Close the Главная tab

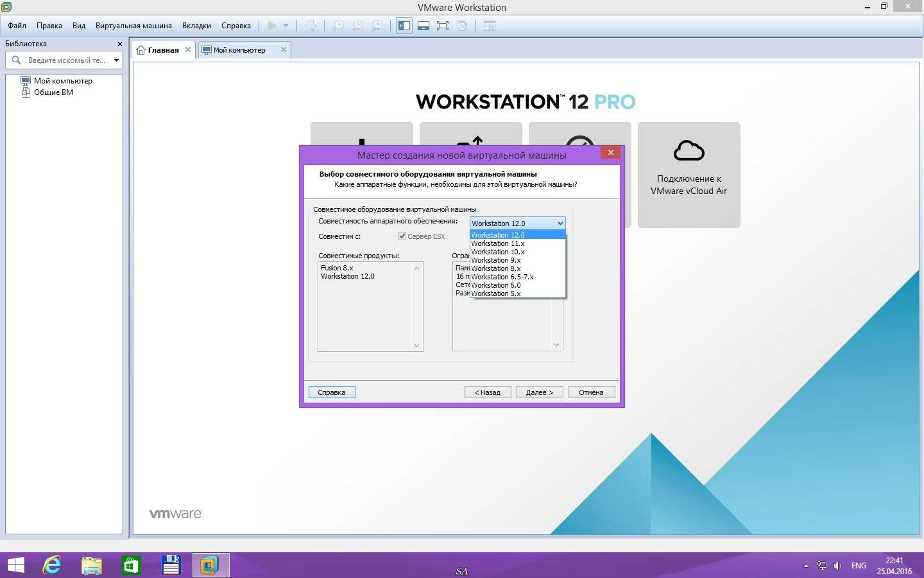pos(188,49)
